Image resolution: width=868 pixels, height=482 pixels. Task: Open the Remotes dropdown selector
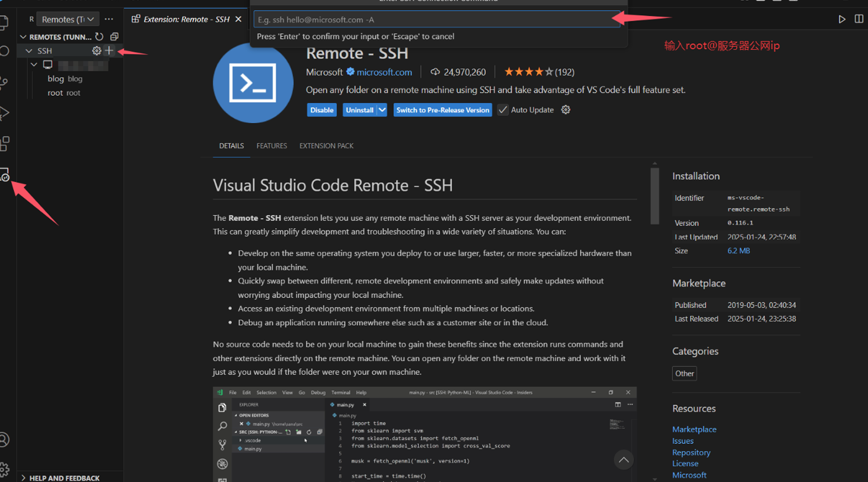click(67, 19)
